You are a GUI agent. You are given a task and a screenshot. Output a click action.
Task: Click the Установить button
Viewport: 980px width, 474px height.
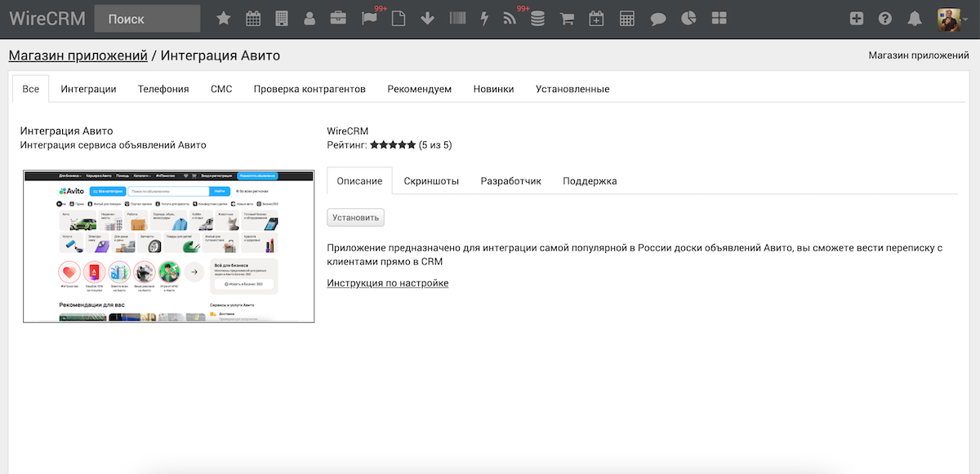pos(355,218)
